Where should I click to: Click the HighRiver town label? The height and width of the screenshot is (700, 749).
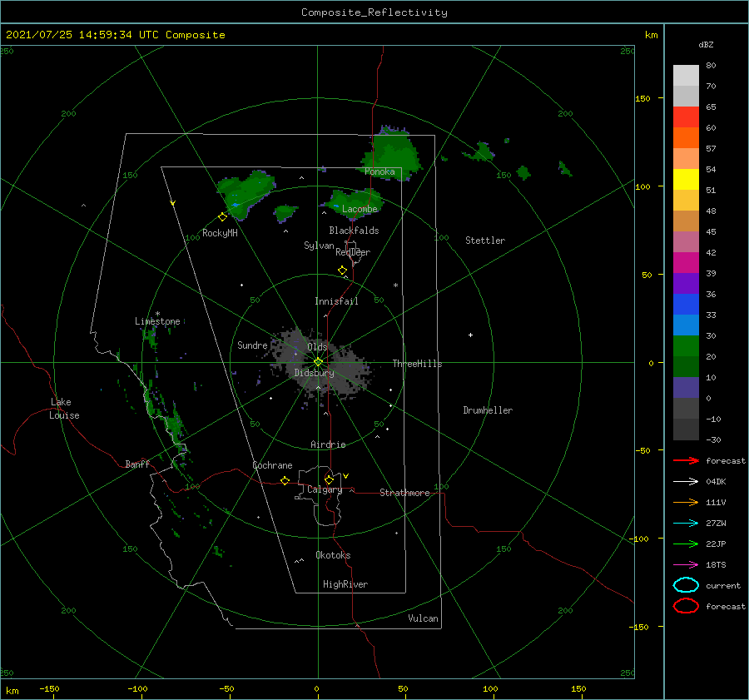tap(345, 584)
